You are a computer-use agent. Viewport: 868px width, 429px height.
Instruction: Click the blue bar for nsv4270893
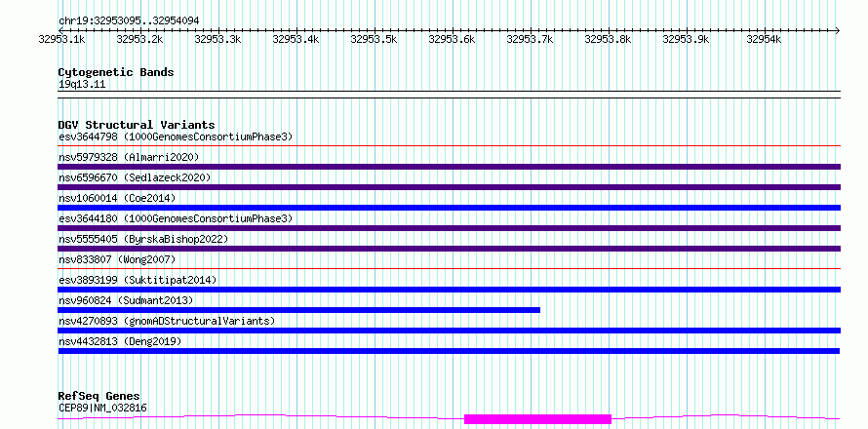click(x=449, y=331)
